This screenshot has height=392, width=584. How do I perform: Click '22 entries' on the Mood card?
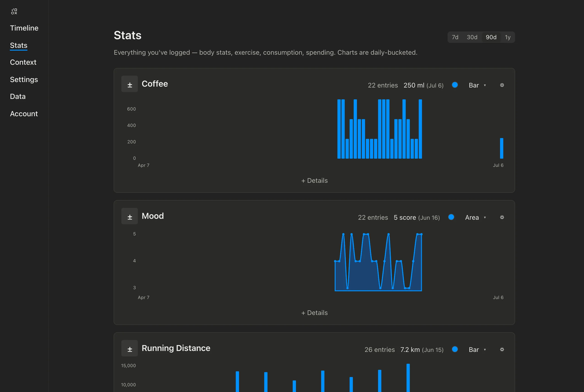(373, 217)
